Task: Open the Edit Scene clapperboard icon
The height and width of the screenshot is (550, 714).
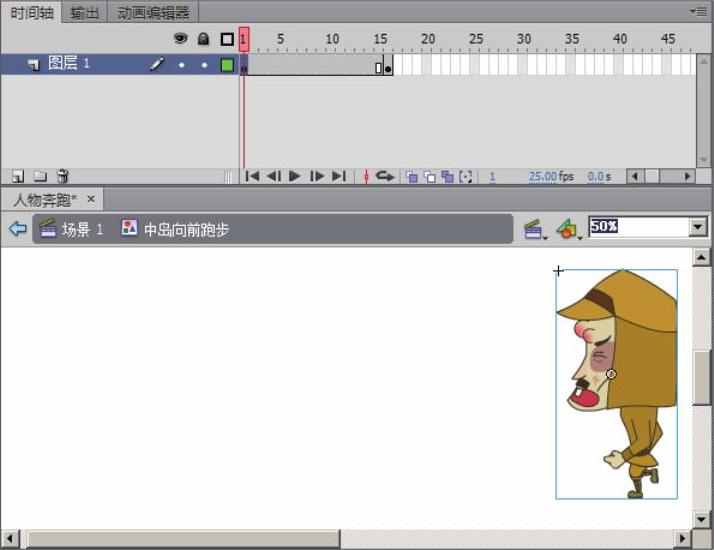Action: click(x=534, y=230)
